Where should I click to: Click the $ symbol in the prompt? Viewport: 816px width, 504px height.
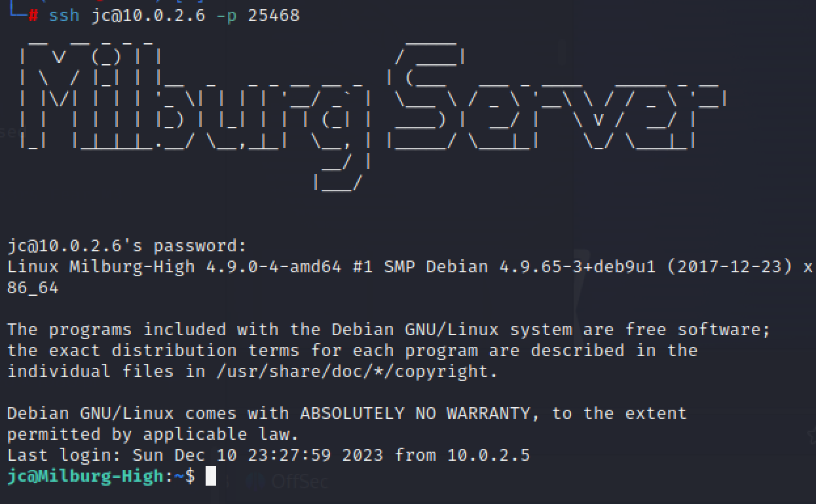pyautogui.click(x=190, y=476)
